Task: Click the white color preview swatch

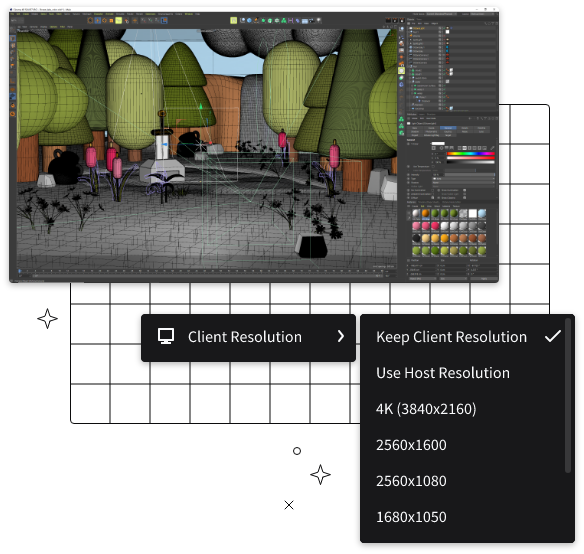Action: pos(438,143)
